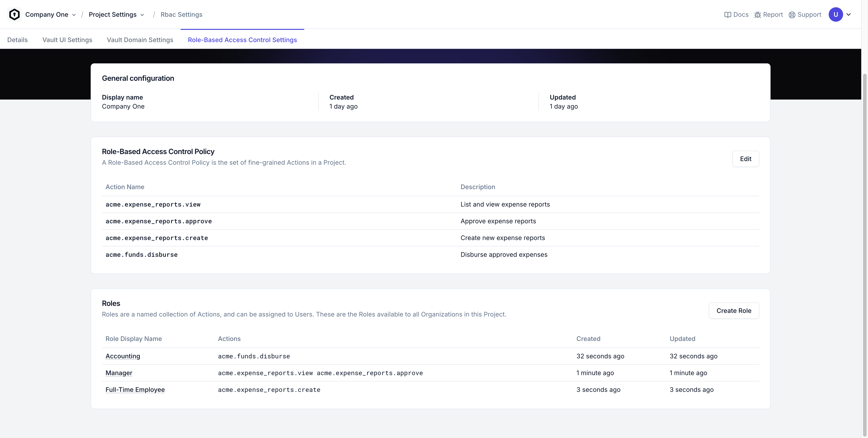Image resolution: width=868 pixels, height=438 pixels.
Task: Click the acme.expense_reports.approve action name
Action: pos(159,221)
